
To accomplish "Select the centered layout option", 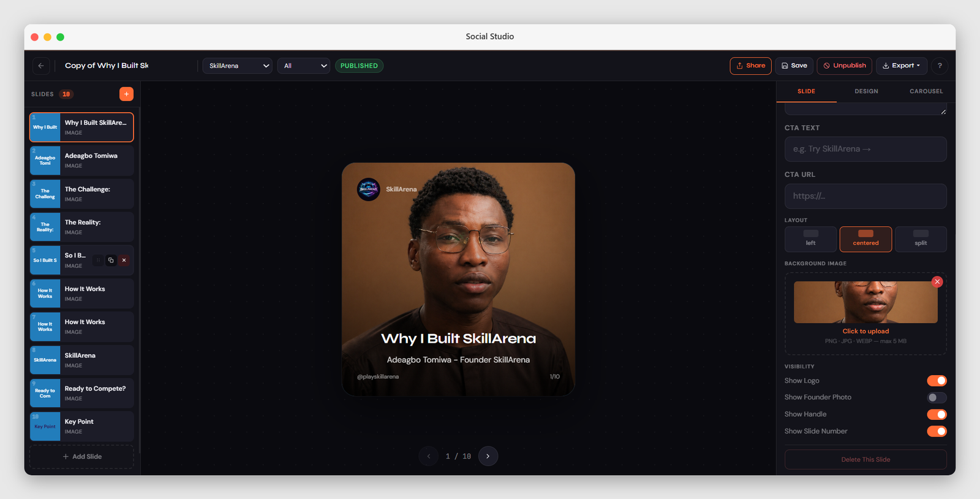I will point(865,239).
